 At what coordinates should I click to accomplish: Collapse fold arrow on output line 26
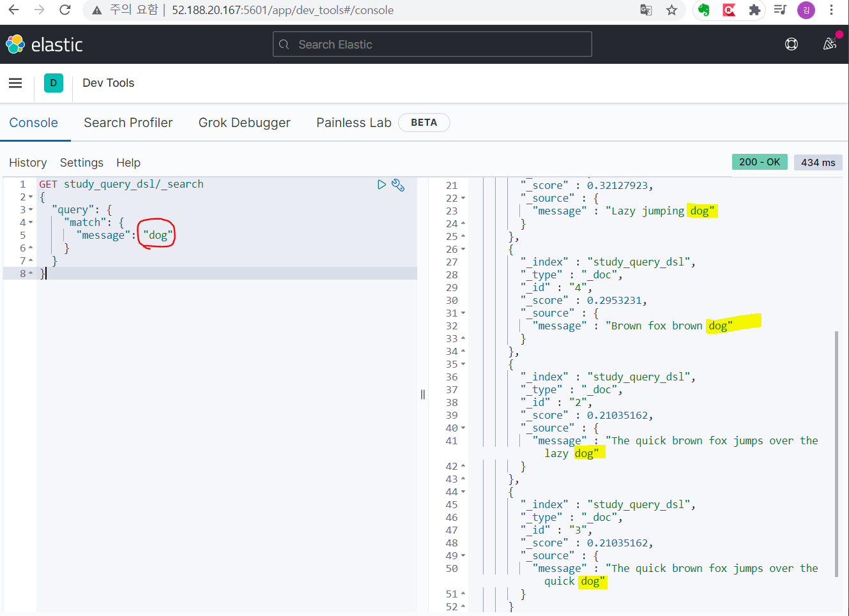(463, 250)
